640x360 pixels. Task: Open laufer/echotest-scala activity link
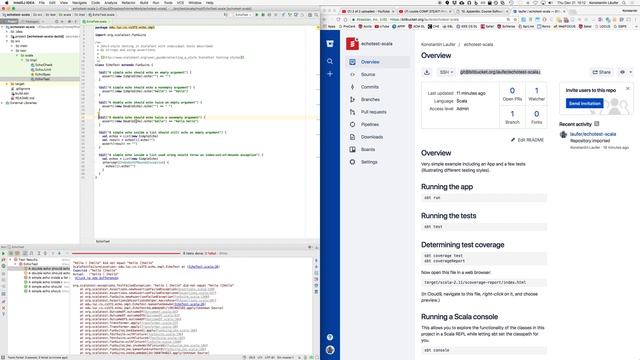(593, 134)
